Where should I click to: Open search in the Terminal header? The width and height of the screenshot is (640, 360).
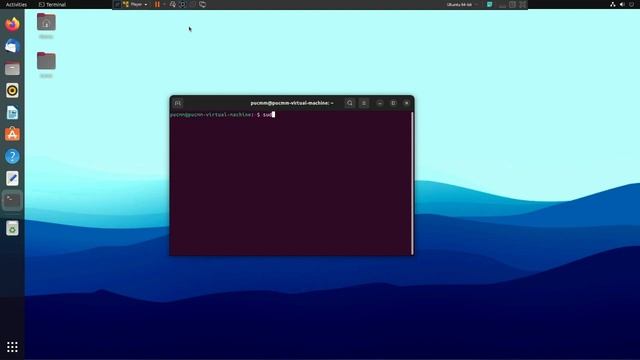pyautogui.click(x=350, y=103)
